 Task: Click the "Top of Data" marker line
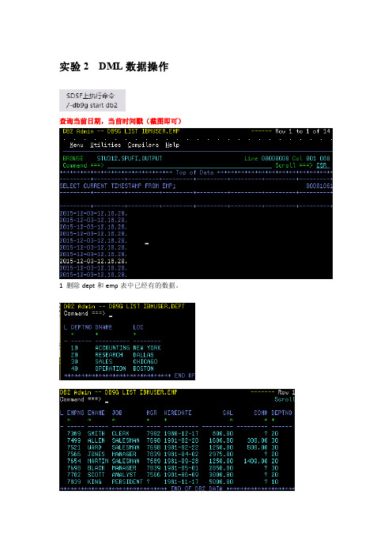[196, 172]
